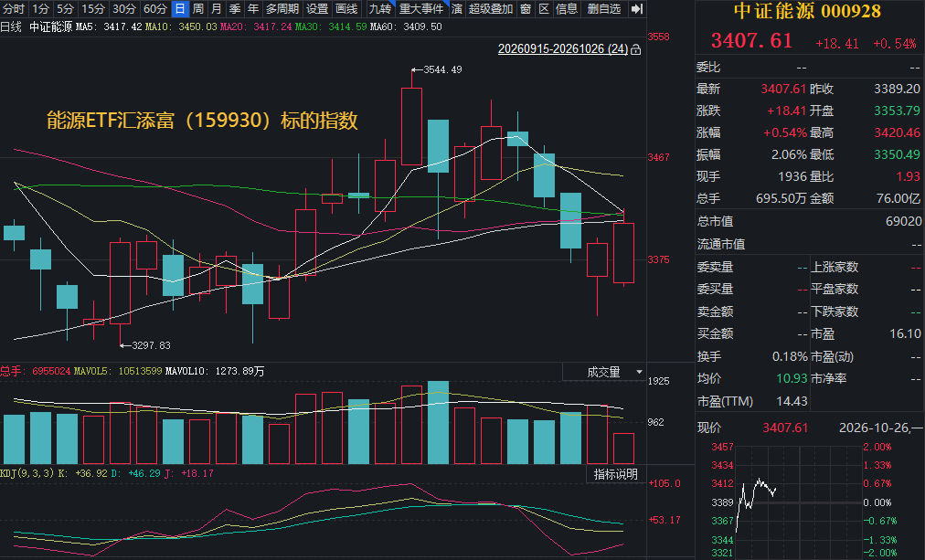Click the 市盈(TTM) 14.43 value
Image resolution: width=925 pixels, height=560 pixels.
792,401
